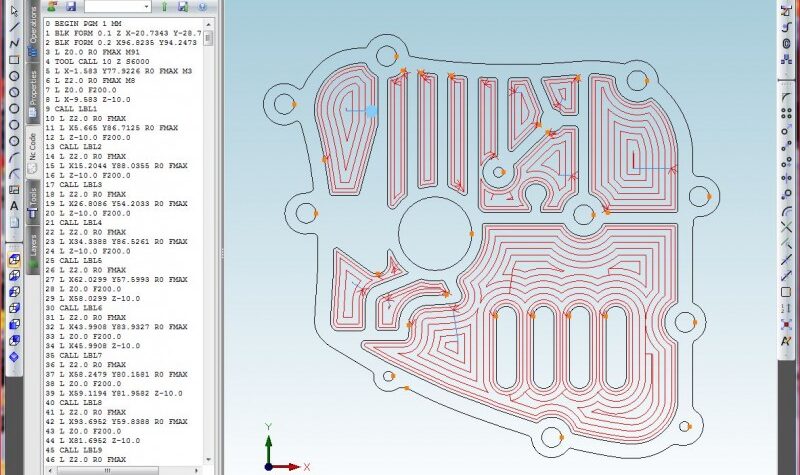Viewport: 800px width, 475px height.
Task: Show the Layers side tab
Action: click(x=32, y=249)
